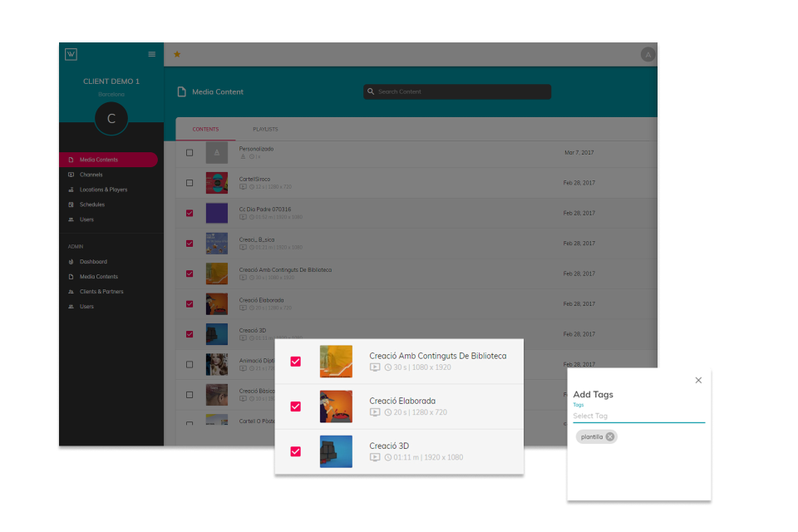This screenshot has height=532, width=798.
Task: Click the plantilla tag label
Action: tap(592, 436)
